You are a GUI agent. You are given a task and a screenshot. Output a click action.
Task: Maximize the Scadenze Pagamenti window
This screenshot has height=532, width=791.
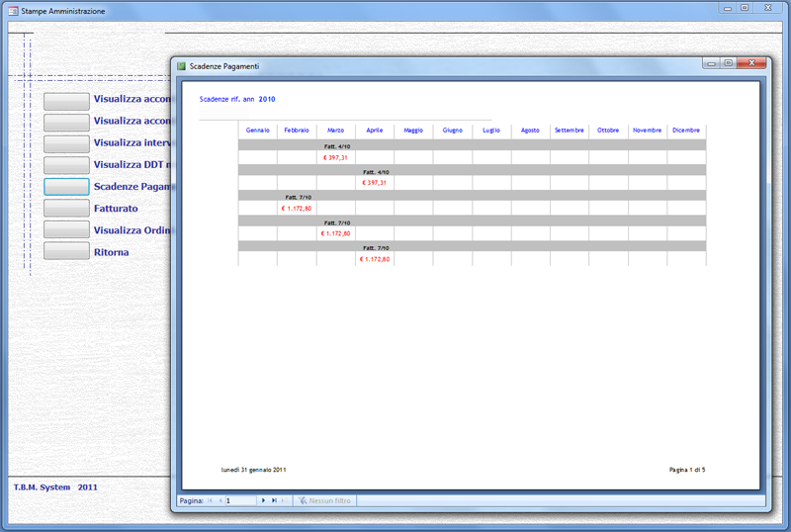(x=729, y=62)
